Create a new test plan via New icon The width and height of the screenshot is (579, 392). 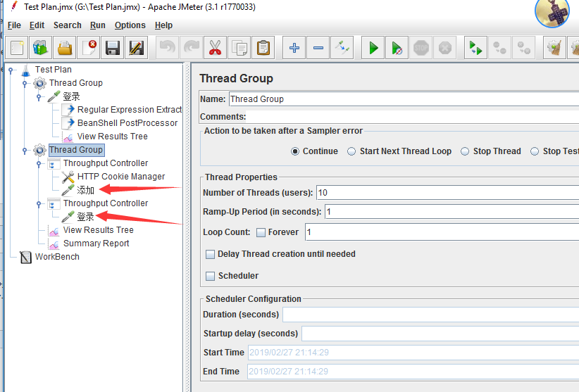(x=17, y=48)
